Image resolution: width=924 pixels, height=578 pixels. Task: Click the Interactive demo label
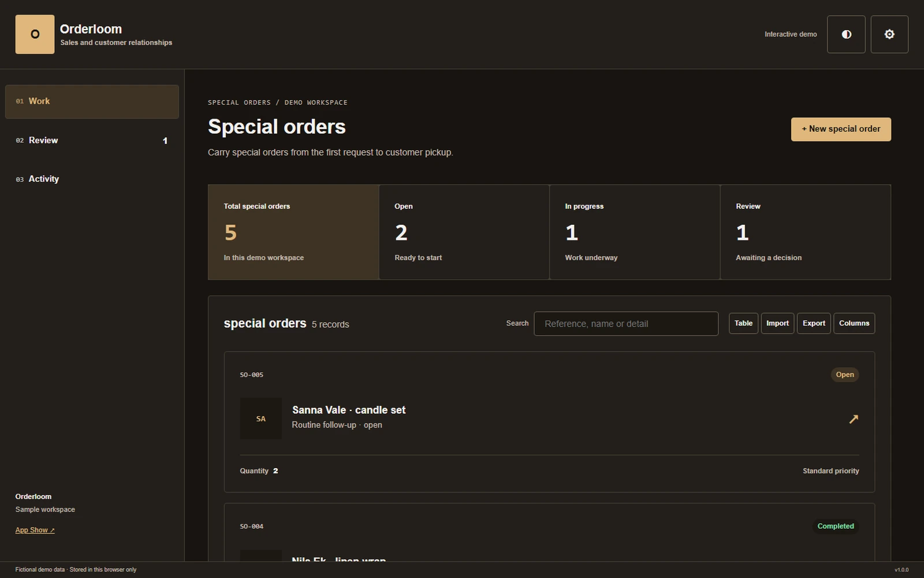coord(791,34)
